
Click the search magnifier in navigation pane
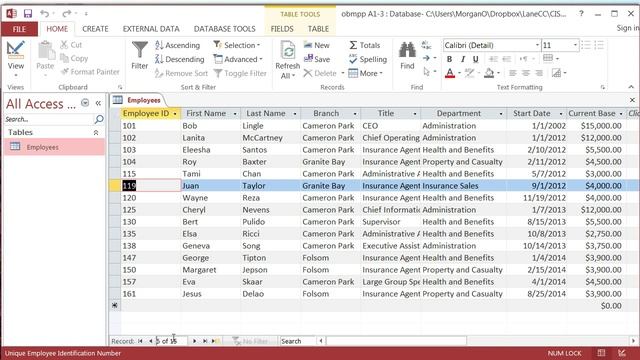[x=99, y=119]
